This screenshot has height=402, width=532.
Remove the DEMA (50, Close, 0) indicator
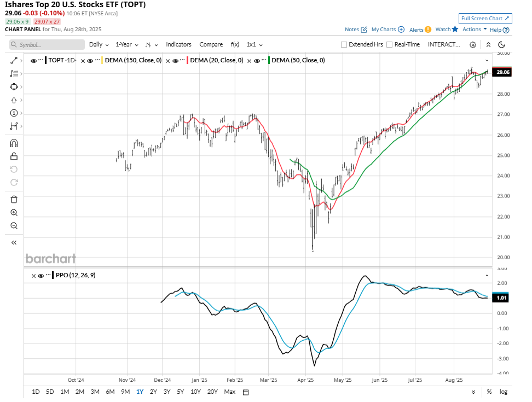pyautogui.click(x=250, y=61)
